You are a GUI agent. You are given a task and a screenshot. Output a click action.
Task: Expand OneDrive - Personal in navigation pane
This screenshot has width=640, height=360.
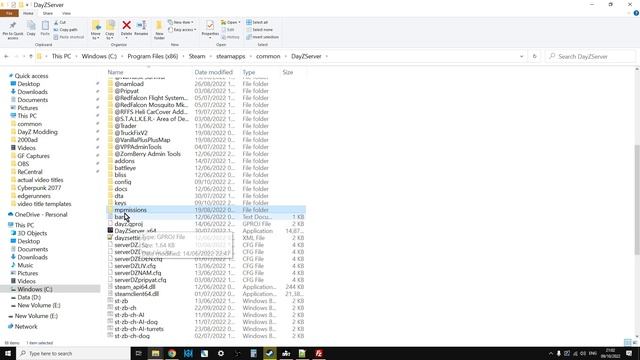pos(4,215)
